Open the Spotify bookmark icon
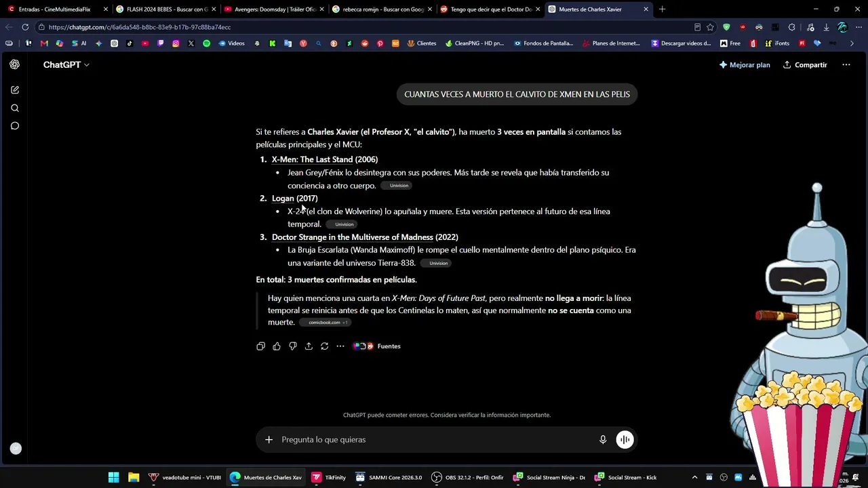 pyautogui.click(x=206, y=43)
